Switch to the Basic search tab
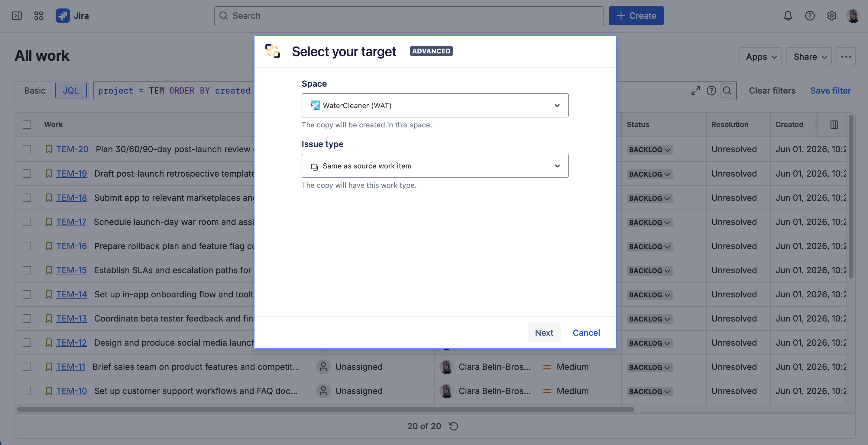The height and width of the screenshot is (445, 868). 35,91
